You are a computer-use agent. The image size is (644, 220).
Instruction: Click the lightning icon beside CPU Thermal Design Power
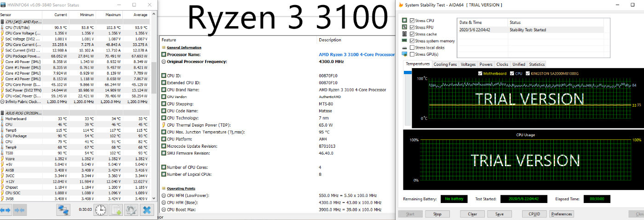click(x=164, y=125)
